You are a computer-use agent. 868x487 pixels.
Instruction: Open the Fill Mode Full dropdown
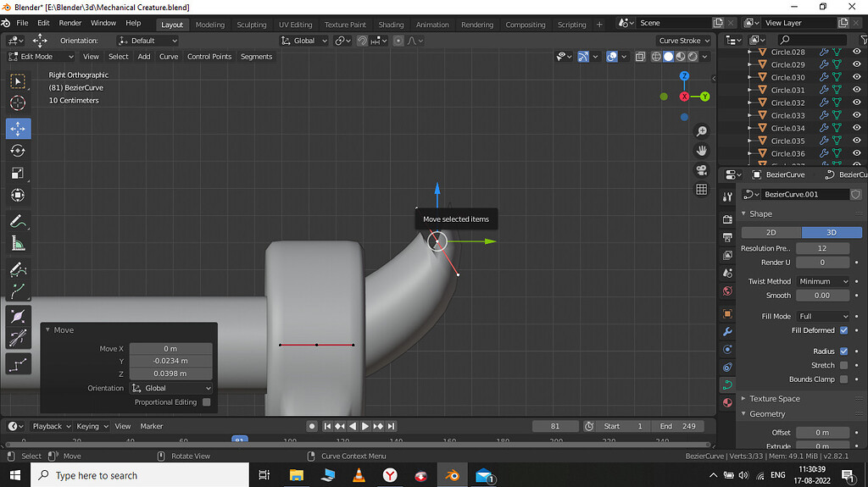pos(823,317)
